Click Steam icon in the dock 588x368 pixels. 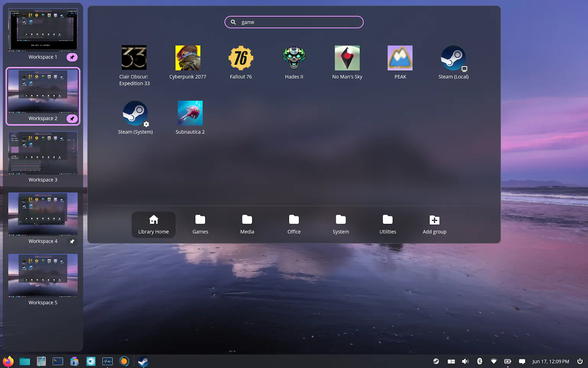(x=143, y=361)
